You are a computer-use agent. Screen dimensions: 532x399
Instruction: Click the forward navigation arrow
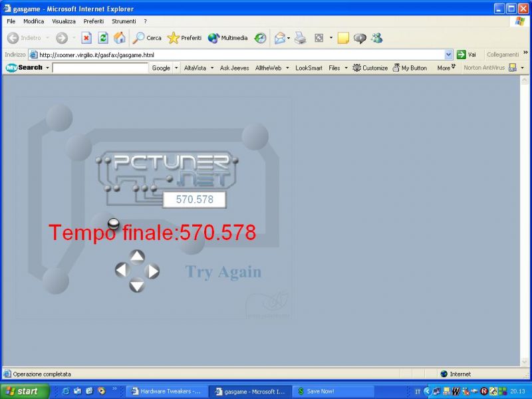click(62, 38)
